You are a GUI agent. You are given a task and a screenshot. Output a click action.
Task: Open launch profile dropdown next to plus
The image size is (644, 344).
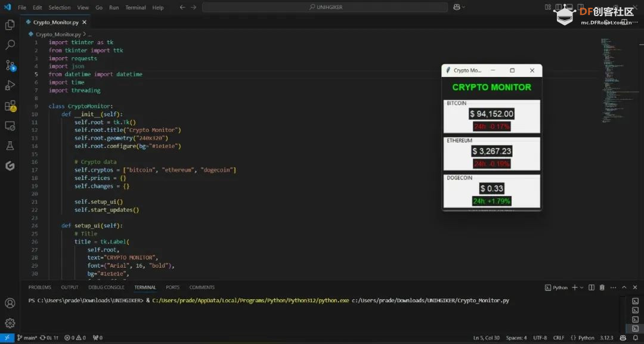(x=581, y=287)
